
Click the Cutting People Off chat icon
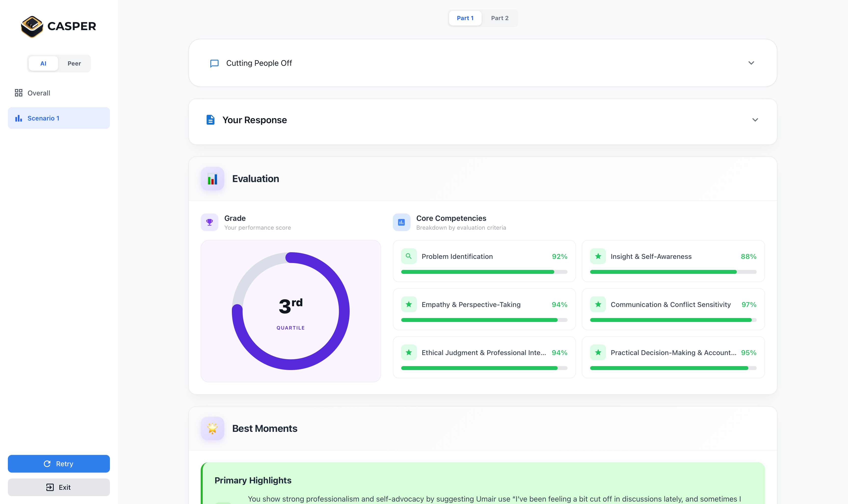(214, 63)
